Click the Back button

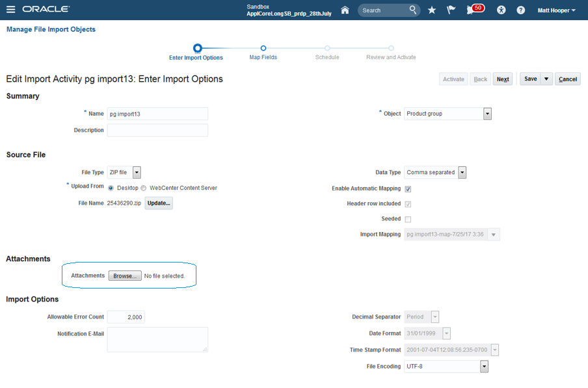click(x=481, y=79)
